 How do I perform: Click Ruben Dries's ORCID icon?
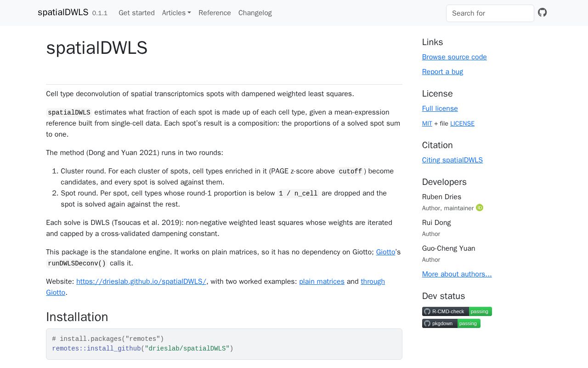[x=480, y=207]
